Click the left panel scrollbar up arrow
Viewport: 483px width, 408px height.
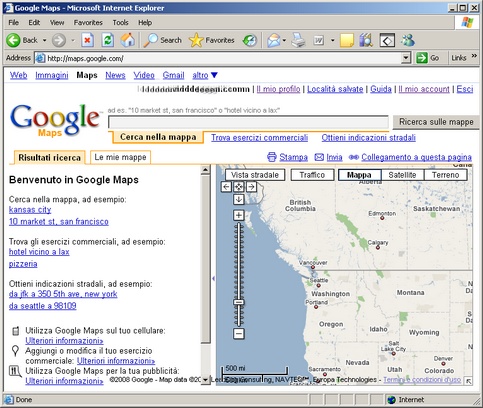coord(205,170)
